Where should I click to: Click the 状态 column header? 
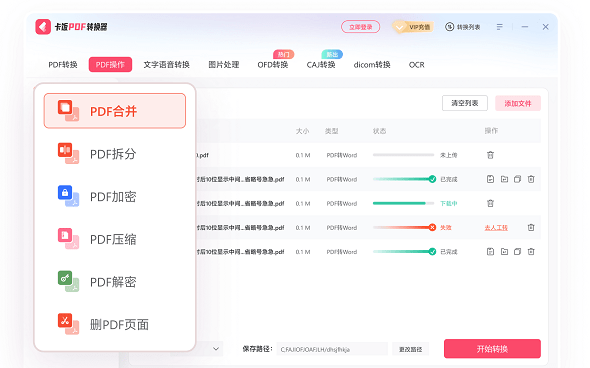(x=379, y=131)
